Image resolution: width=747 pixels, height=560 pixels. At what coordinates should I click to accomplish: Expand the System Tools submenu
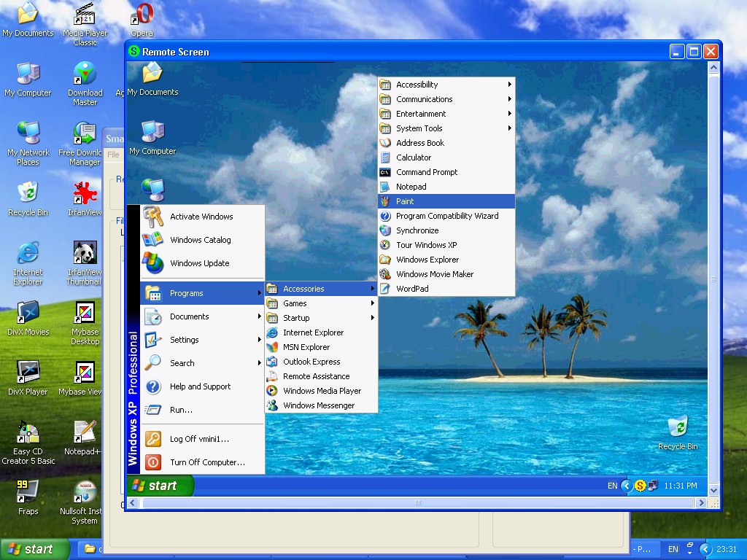click(446, 128)
